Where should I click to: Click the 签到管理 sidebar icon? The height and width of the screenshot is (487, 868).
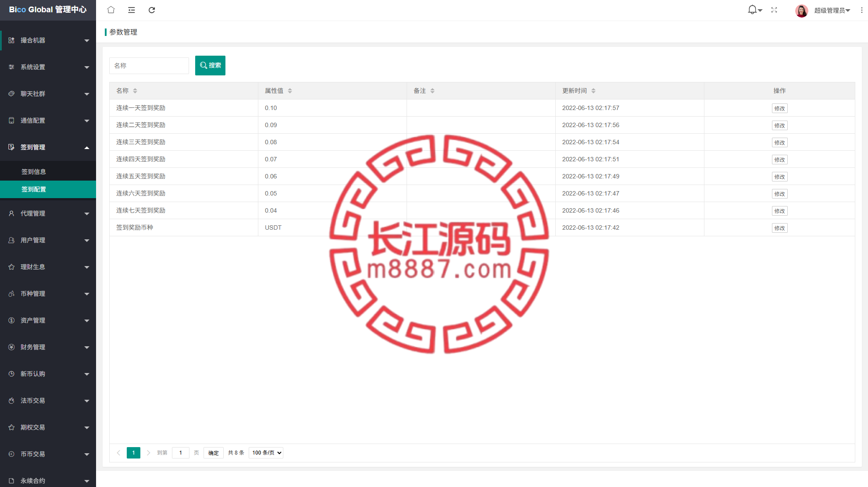click(x=11, y=147)
